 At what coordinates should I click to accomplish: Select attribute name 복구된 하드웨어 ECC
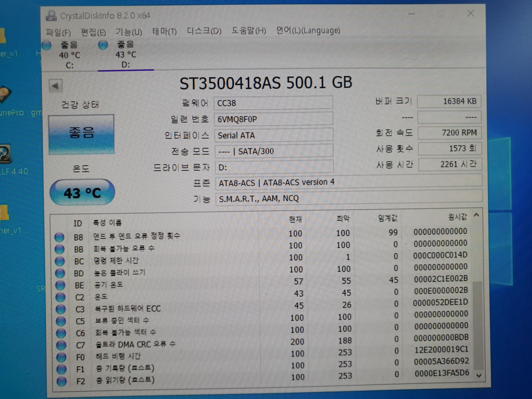tap(128, 308)
